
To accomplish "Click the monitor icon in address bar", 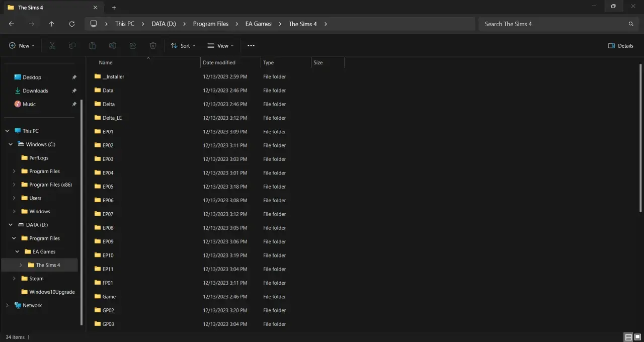I will tap(94, 24).
